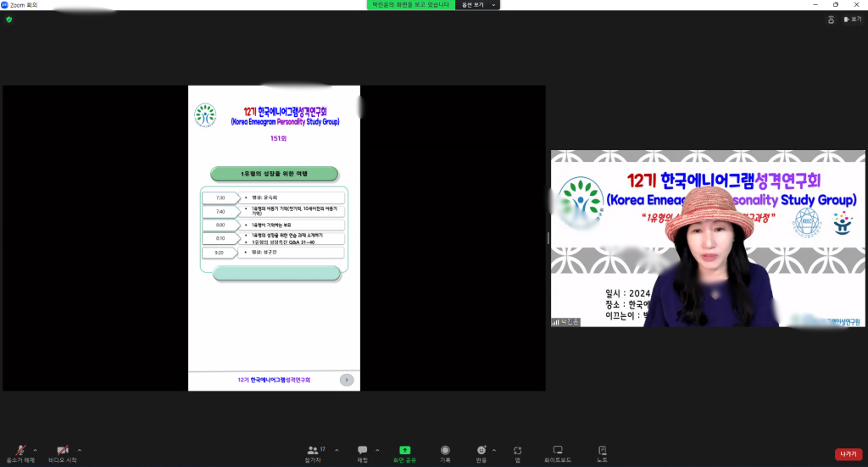This screenshot has width=868, height=467.
Task: Open the 옵션 보기 dropdown
Action: [478, 5]
